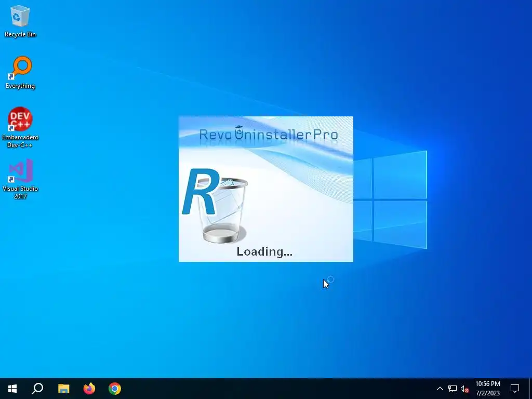Open the clock showing 10:56 PM
The image size is (532, 399).
(x=487, y=389)
